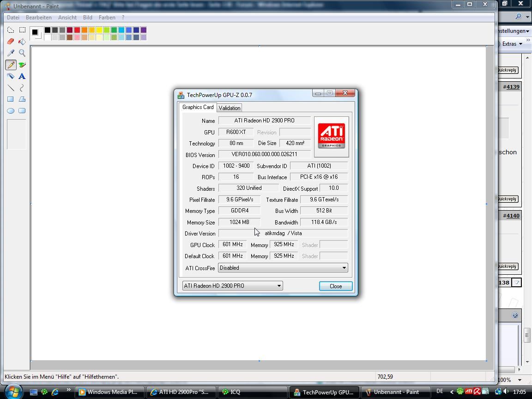The width and height of the screenshot is (532, 399).
Task: Click the ATI icon in system tray
Action: 469,392
